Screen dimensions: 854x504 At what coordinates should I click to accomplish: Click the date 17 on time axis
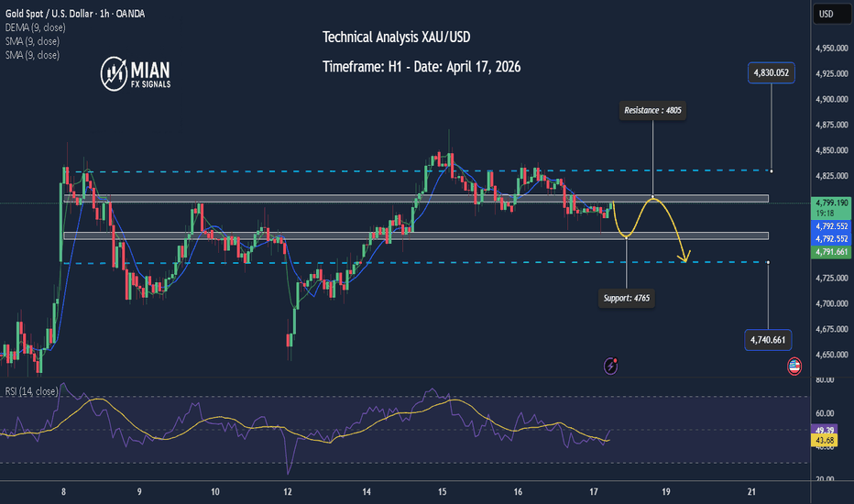pos(593,492)
